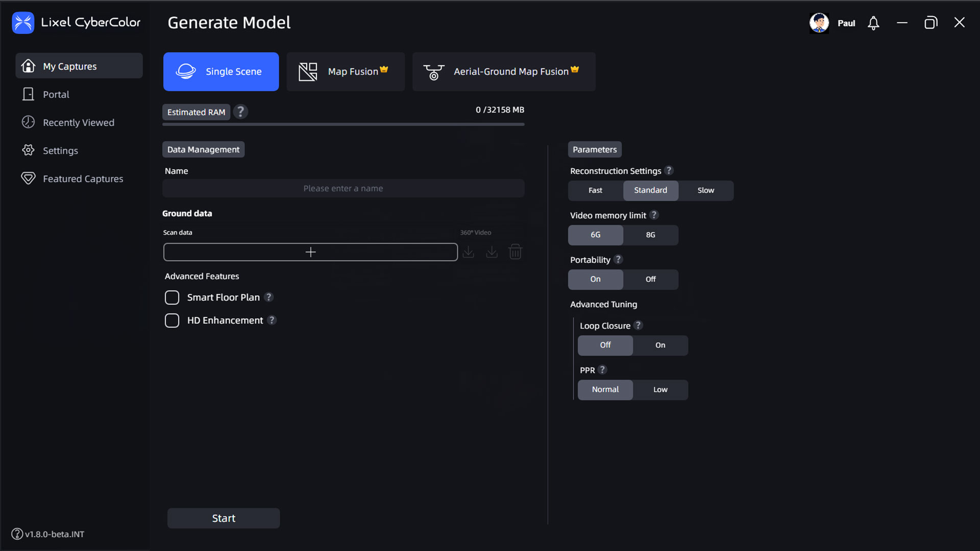
Task: Turn Portability off
Action: [650, 279]
